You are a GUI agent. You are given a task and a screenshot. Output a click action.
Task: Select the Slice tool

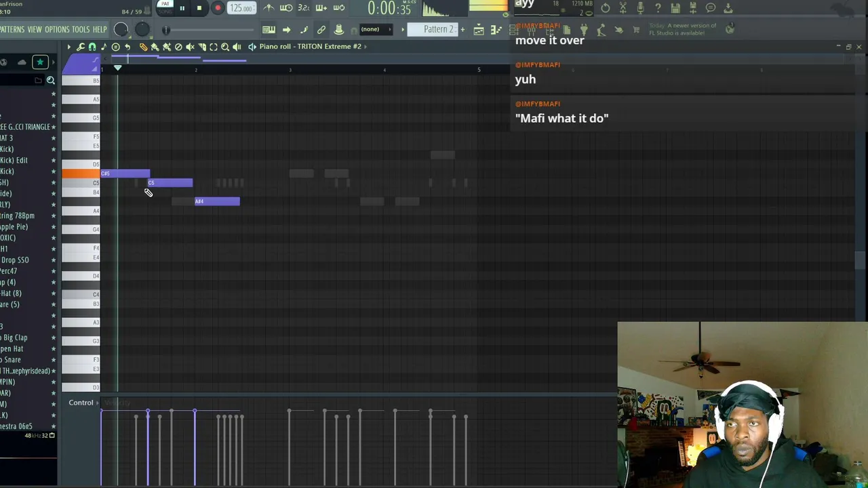[201, 47]
